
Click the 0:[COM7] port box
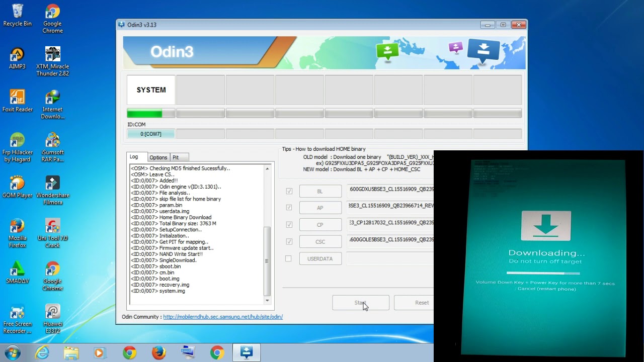(x=151, y=134)
